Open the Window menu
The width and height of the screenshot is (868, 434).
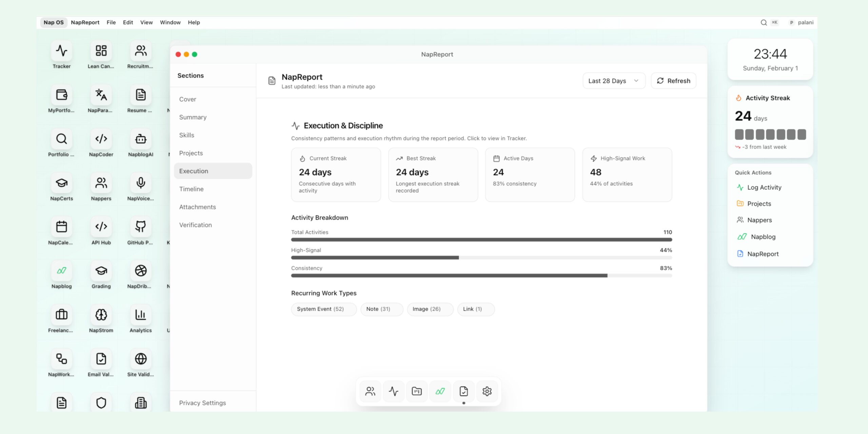point(171,22)
